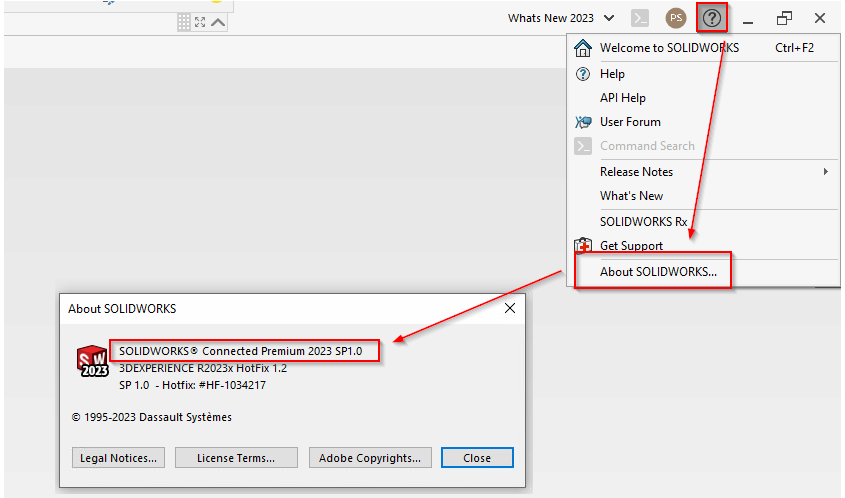Image resolution: width=845 pixels, height=498 pixels.
Task: Open Release Notes menu item
Action: tap(703, 171)
